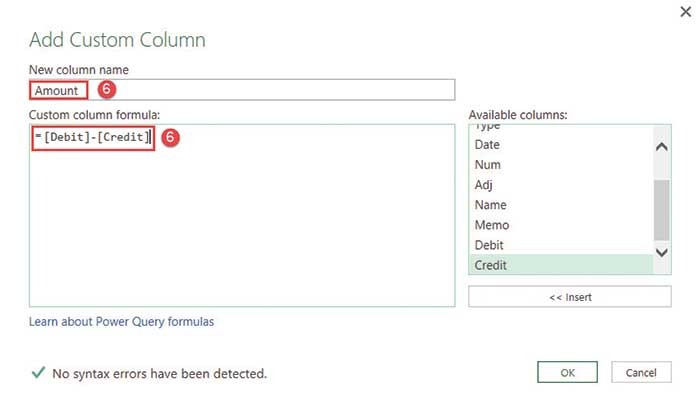Click the columns list scroll-up arrow
Screen dimensions: 700x411
pos(661,146)
